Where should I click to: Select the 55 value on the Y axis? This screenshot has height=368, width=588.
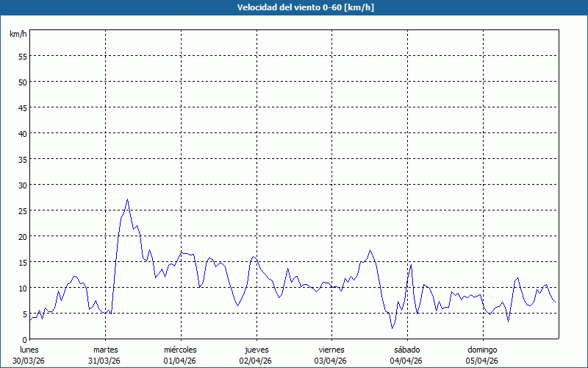(x=22, y=56)
